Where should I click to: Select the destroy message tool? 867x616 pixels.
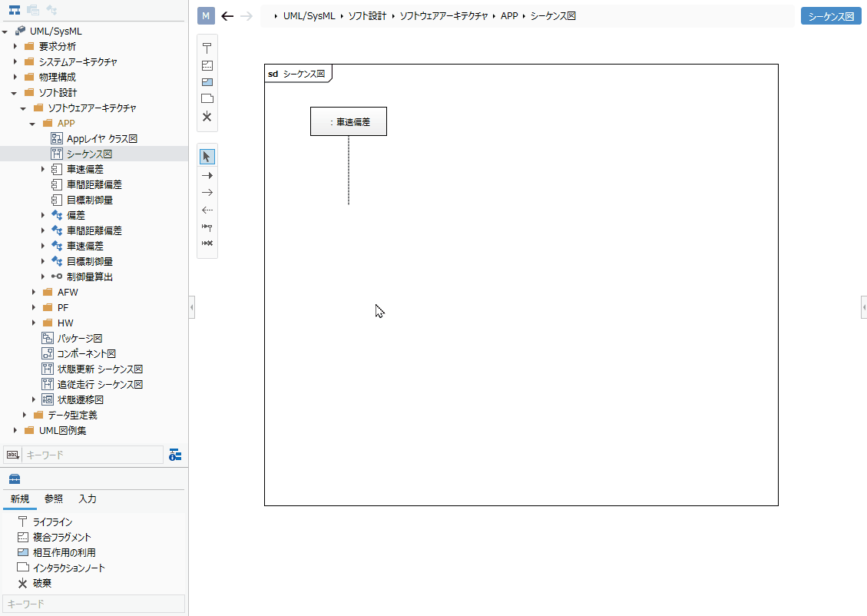[207, 243]
